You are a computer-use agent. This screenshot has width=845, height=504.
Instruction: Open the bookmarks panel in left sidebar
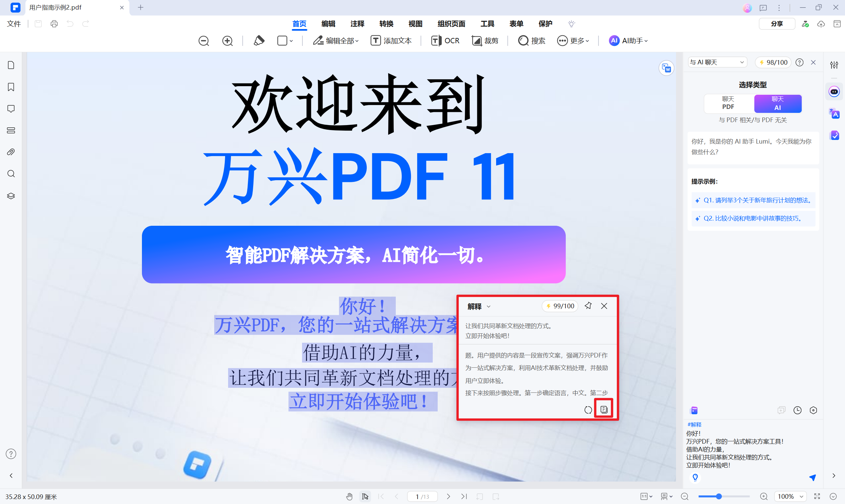11,87
